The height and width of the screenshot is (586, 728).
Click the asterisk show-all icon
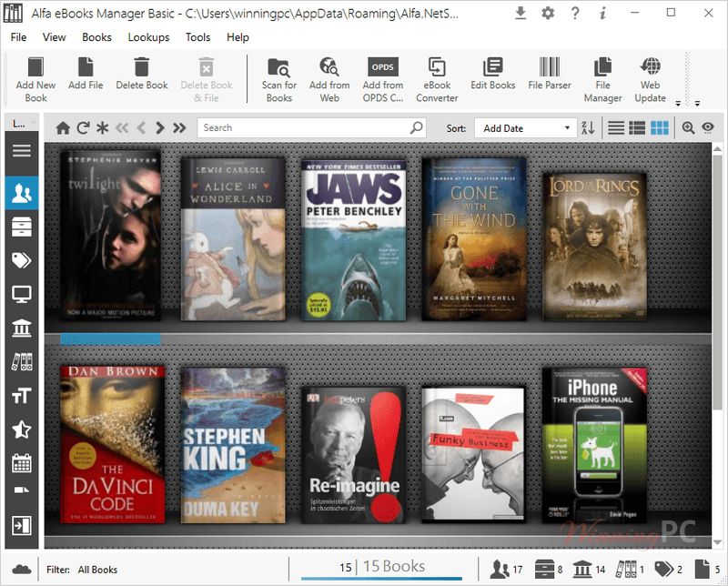(x=102, y=127)
